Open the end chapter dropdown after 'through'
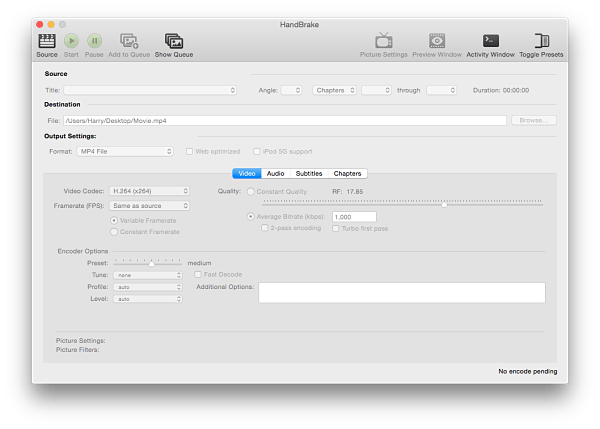Viewport: 600px width, 429px height. pos(442,90)
